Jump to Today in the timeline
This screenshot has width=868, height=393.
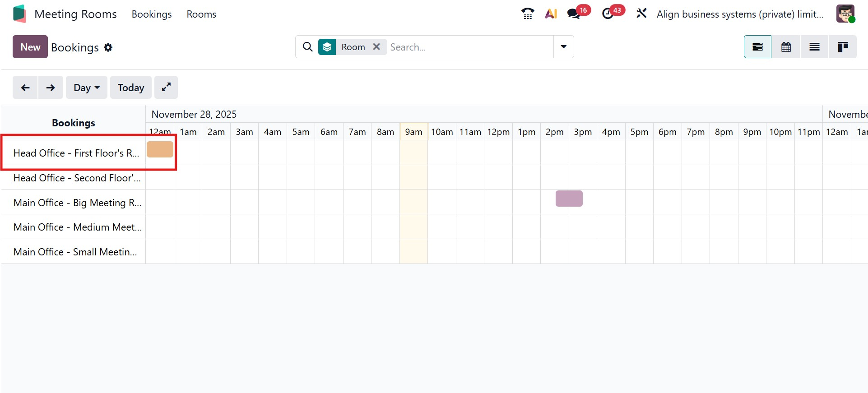[x=131, y=88]
